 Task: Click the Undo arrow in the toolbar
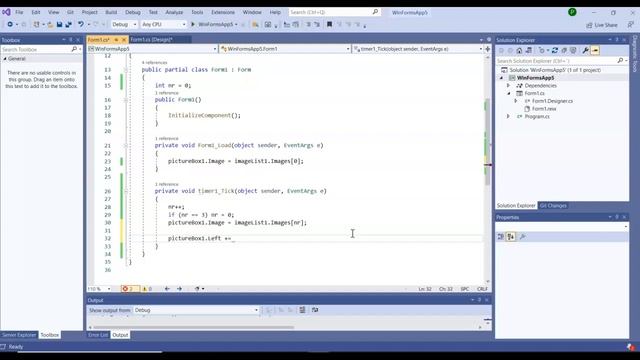click(81, 24)
